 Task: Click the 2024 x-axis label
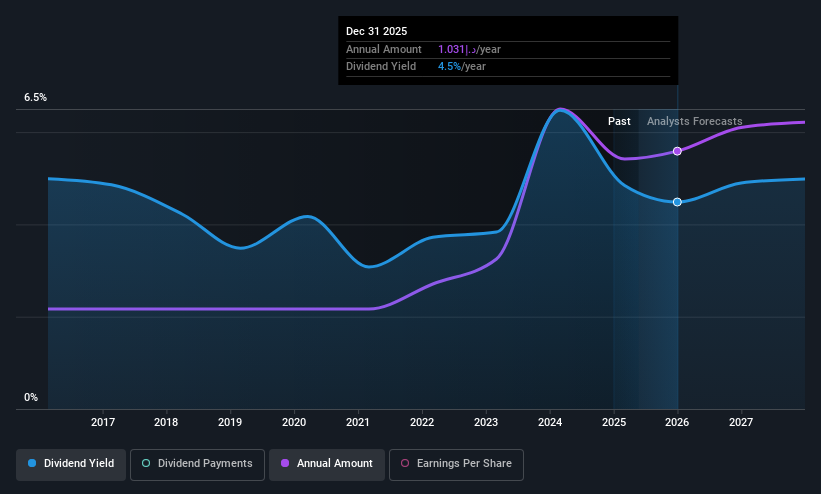click(550, 422)
